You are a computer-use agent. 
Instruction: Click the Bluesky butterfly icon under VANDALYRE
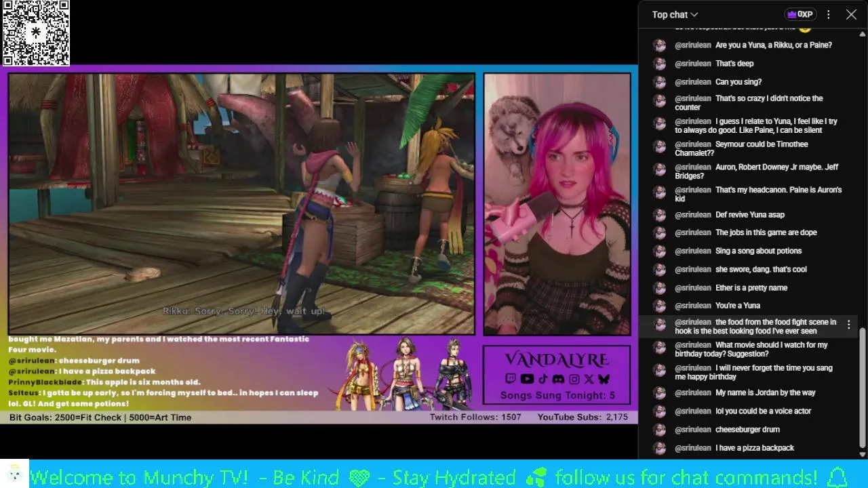[x=604, y=379]
